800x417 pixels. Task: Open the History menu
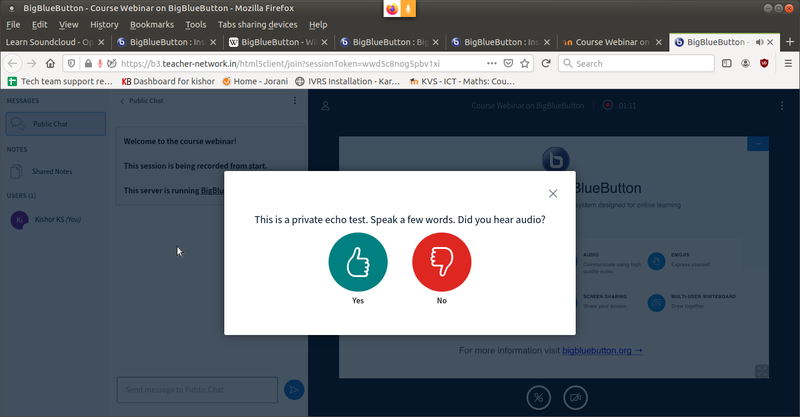click(x=104, y=24)
